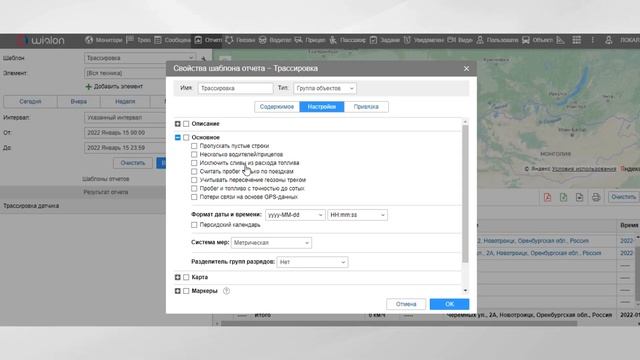Image resolution: width=640 pixels, height=360 pixels.
Task: Click the Отмена button
Action: pyautogui.click(x=406, y=304)
